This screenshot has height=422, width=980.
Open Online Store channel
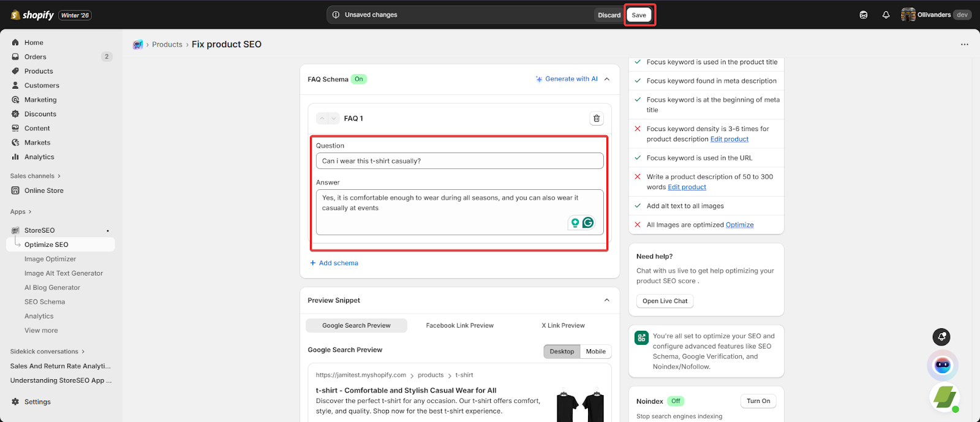point(44,190)
